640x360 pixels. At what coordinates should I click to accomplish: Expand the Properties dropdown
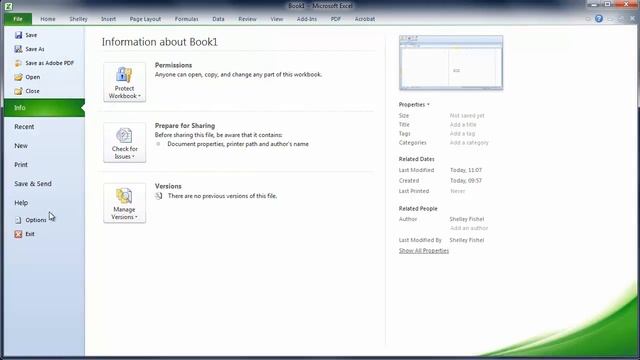(x=414, y=104)
